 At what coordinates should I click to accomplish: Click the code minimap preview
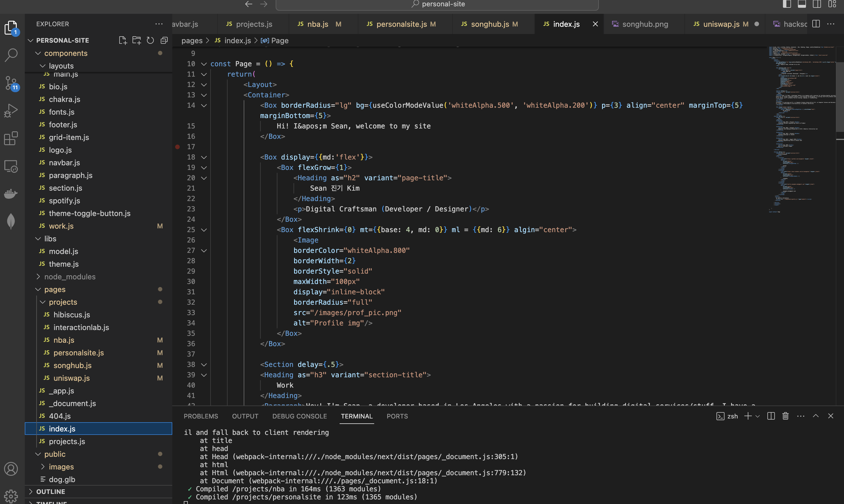pos(802,129)
